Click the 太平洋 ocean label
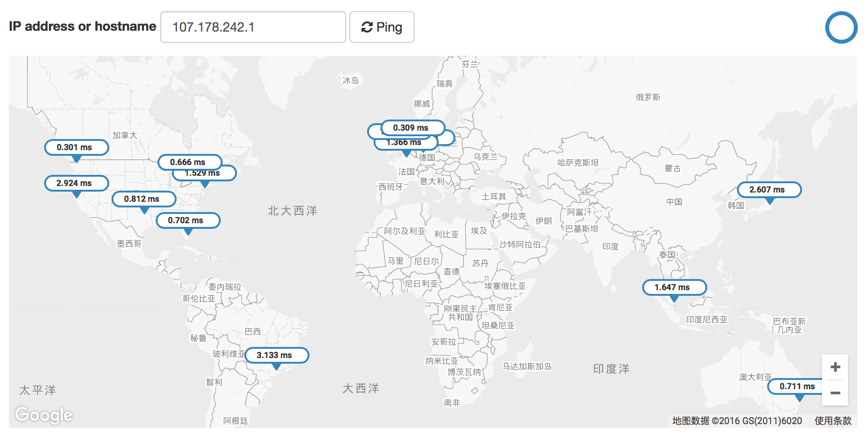This screenshot has height=439, width=868. (x=38, y=390)
